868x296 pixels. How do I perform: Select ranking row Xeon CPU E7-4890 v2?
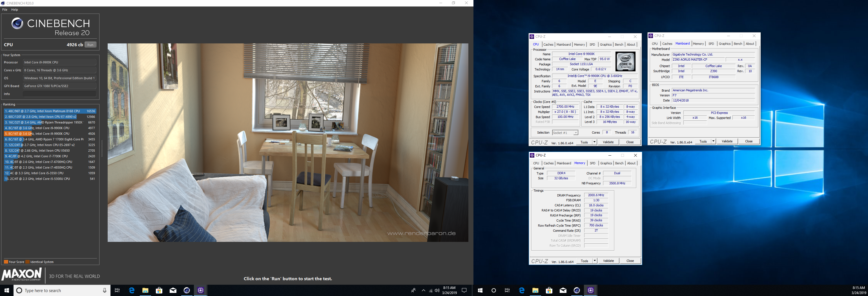click(x=50, y=117)
